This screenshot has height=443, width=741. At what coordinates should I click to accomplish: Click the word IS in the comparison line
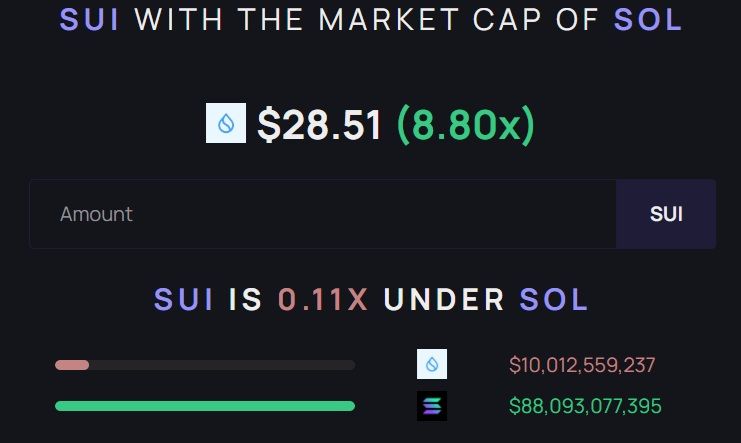tap(245, 300)
